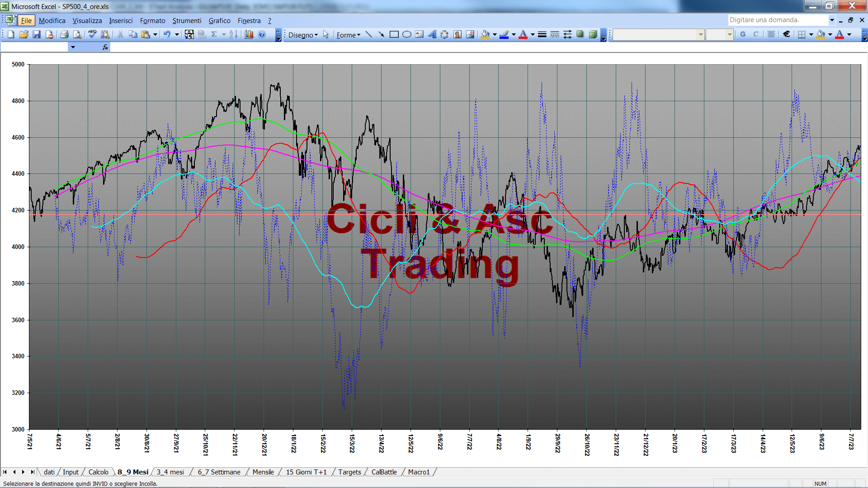Viewport: 868px width, 488px height.
Task: Set Dash Style
Action: 555,34
